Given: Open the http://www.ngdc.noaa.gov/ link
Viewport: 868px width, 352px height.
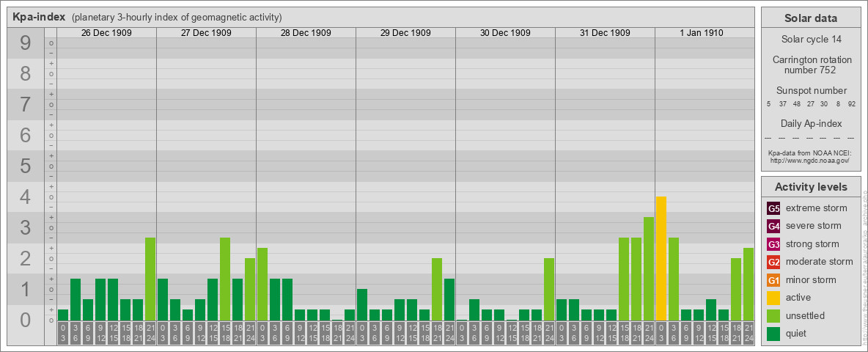Looking at the screenshot, I should [x=811, y=160].
